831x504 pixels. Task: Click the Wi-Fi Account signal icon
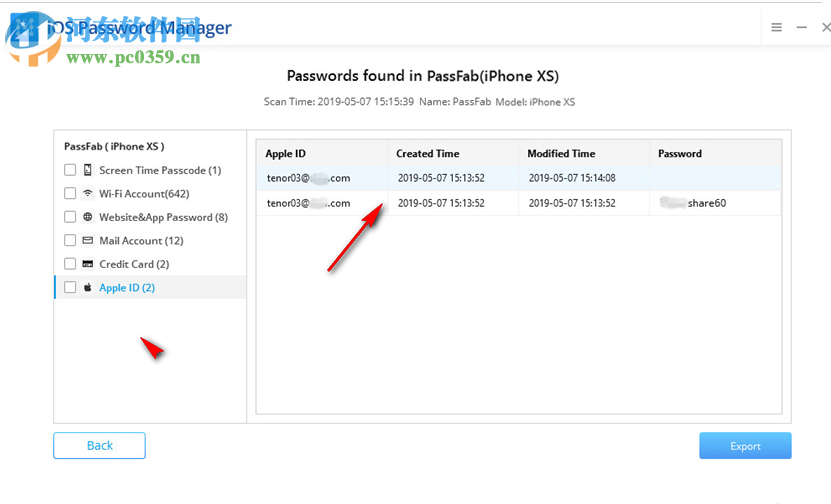click(87, 193)
